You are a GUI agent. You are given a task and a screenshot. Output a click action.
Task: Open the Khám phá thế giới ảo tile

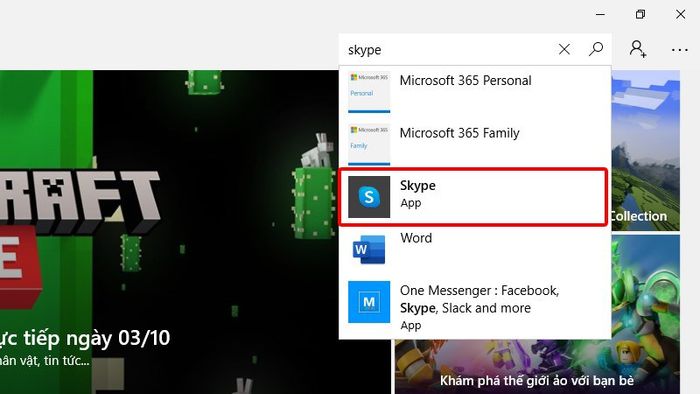[x=537, y=367]
